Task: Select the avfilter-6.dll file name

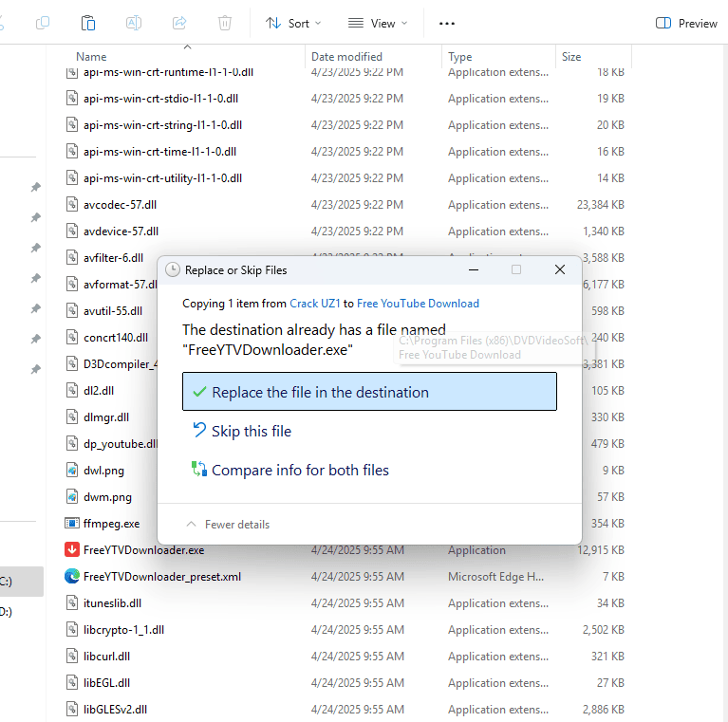Action: (113, 257)
